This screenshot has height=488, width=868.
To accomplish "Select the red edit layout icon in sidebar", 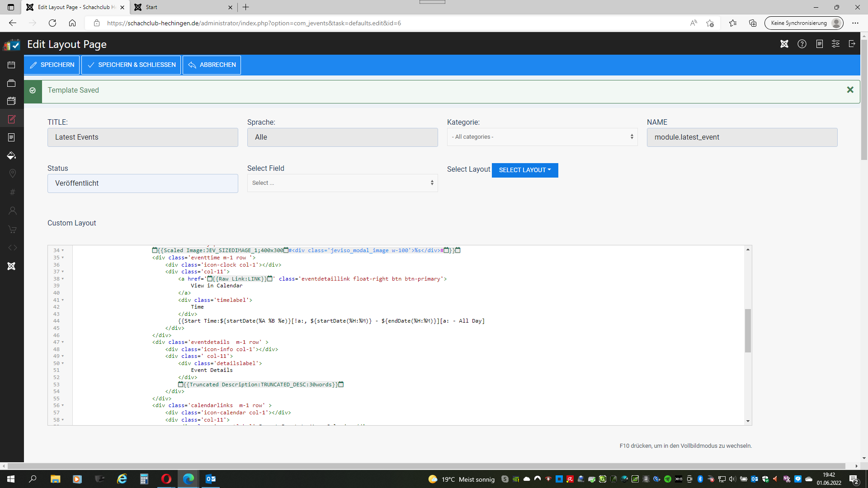I will (x=12, y=119).
